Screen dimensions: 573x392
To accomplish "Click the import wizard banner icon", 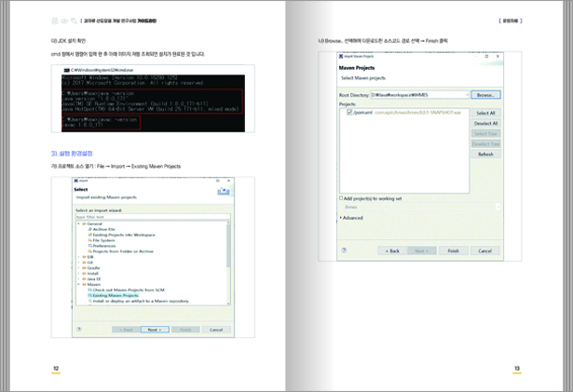I will tap(224, 191).
